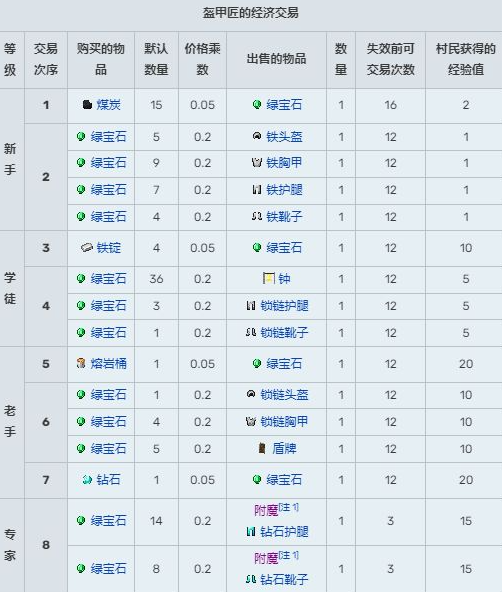Open 绿宝石 link sold for 煤炭
502x592 pixels.
284,105
